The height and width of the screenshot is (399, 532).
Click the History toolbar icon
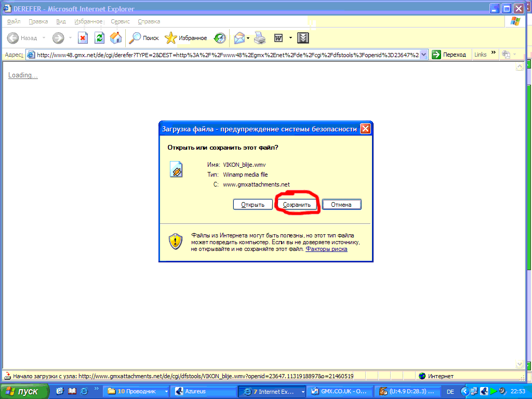coord(220,38)
